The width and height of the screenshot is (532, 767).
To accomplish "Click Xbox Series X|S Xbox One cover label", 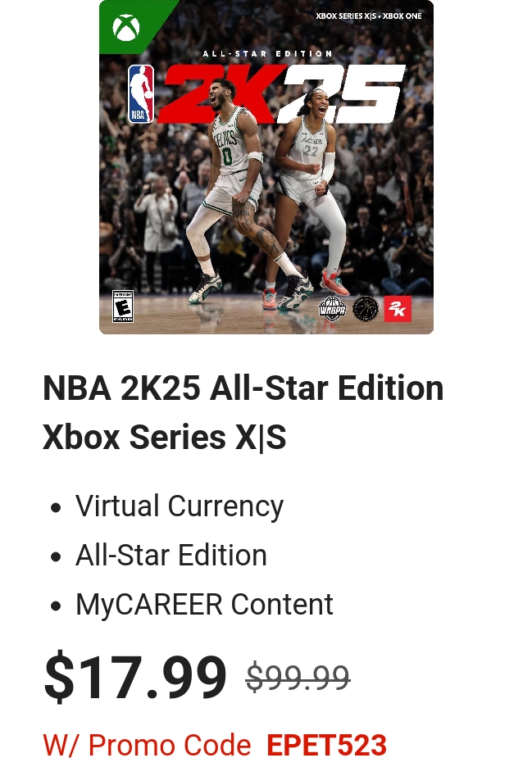I will click(x=369, y=16).
